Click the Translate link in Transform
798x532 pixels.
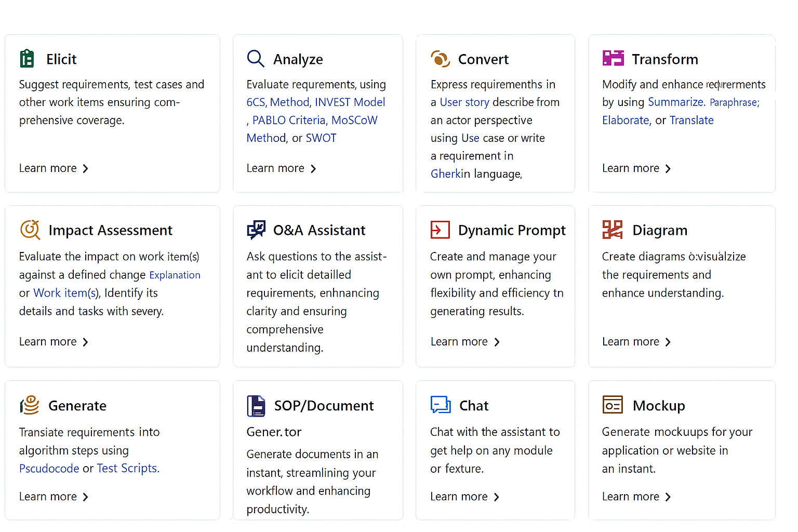(x=691, y=121)
